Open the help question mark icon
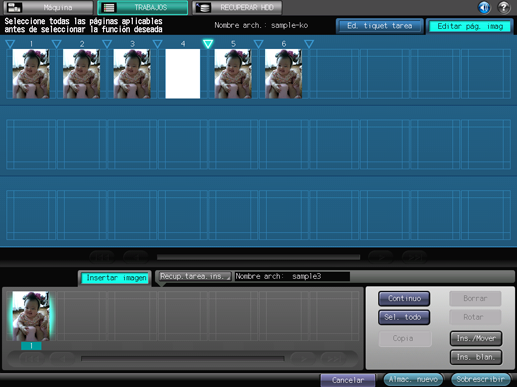This screenshot has height=387, width=517. pyautogui.click(x=504, y=7)
